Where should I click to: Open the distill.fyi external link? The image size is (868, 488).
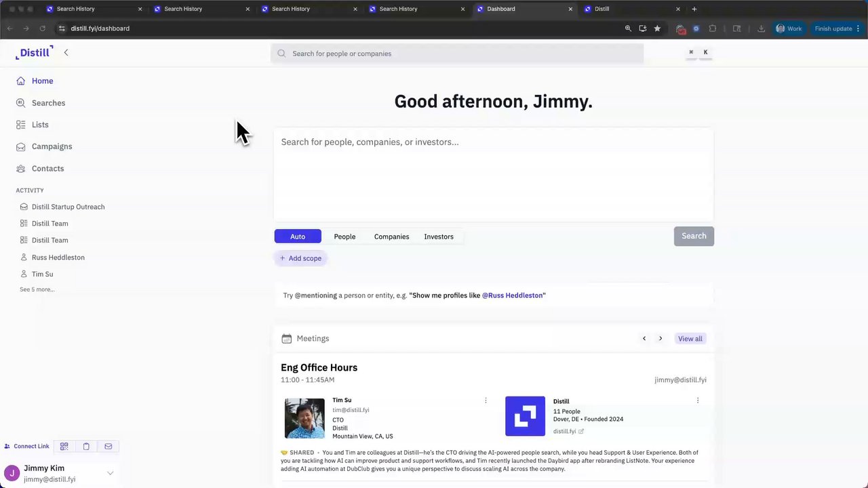coord(568,431)
